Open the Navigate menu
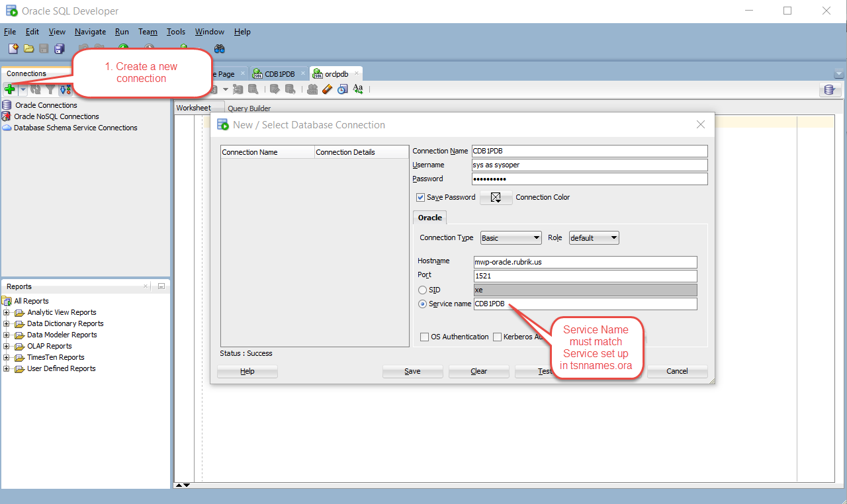Viewport: 847px width, 504px height. [x=90, y=32]
